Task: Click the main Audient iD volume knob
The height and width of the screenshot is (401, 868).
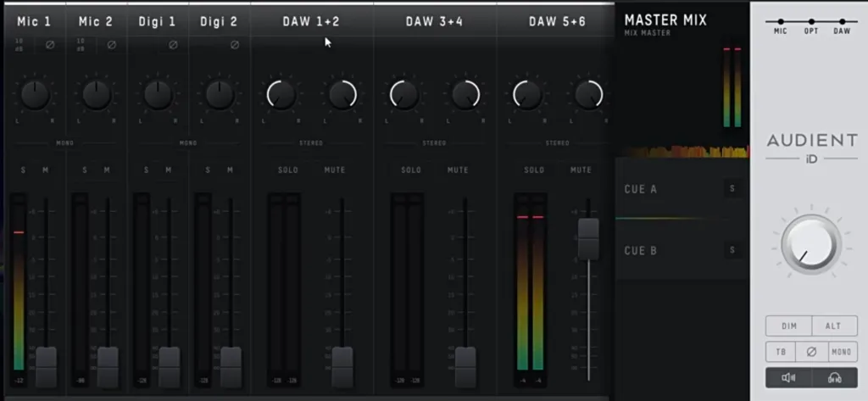Action: tap(811, 245)
